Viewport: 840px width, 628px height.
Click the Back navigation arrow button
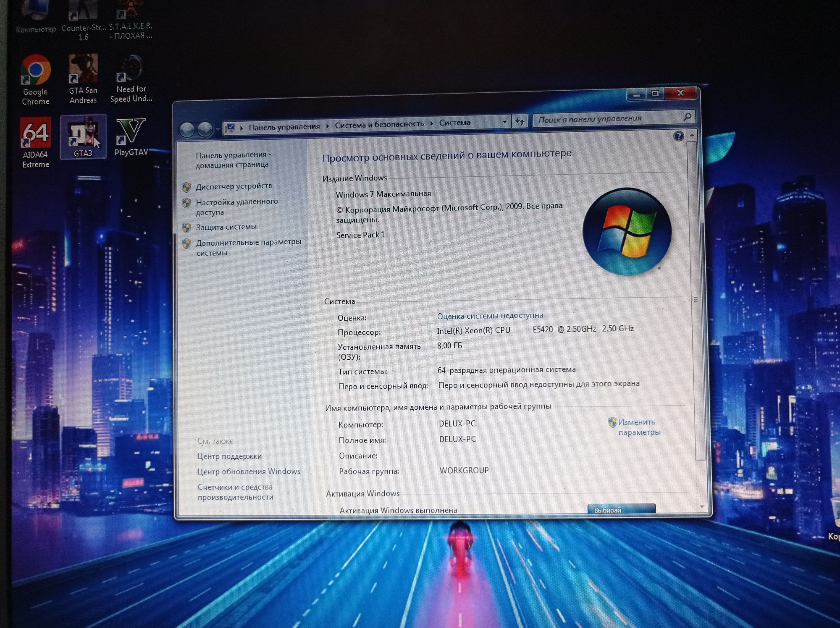coord(187,130)
